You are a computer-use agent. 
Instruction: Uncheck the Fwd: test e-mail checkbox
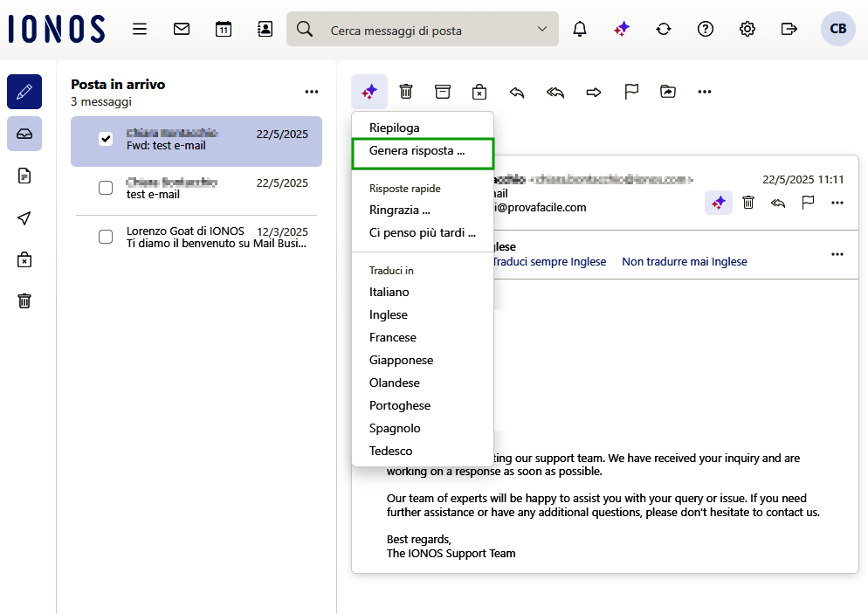(x=106, y=138)
